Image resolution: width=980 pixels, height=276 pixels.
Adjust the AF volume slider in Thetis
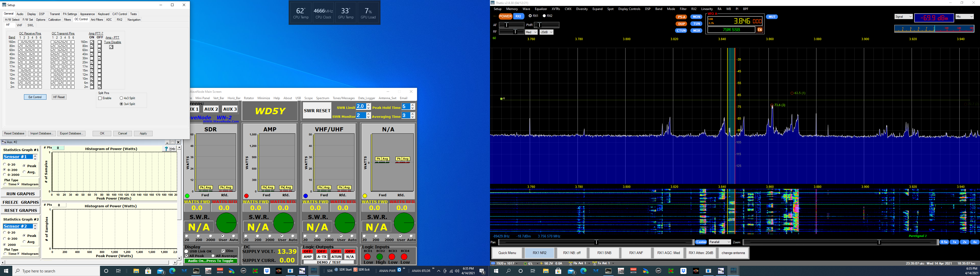(511, 25)
